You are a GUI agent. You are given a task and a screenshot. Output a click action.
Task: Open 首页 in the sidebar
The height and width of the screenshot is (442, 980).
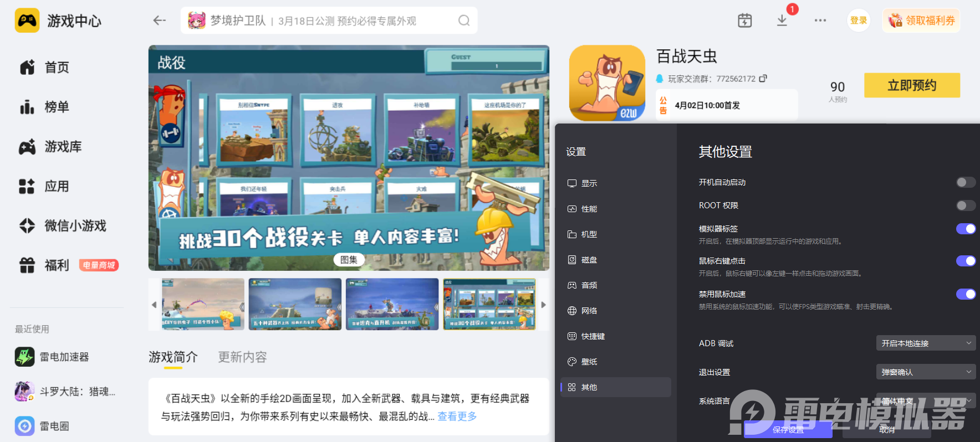(44, 68)
